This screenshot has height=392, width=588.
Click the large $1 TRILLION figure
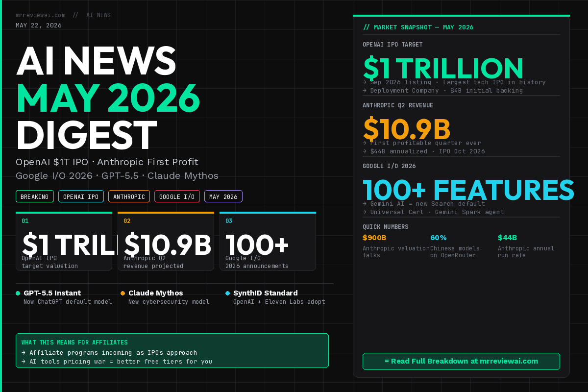(x=443, y=69)
